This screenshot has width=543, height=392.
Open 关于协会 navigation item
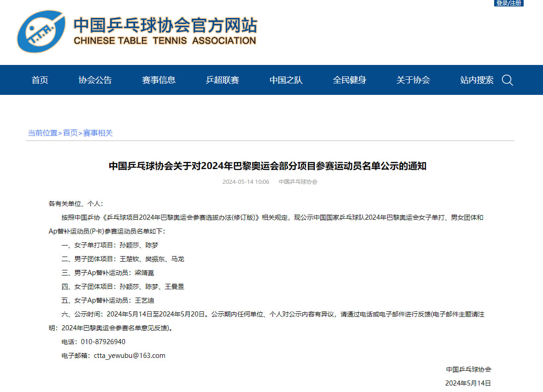pyautogui.click(x=413, y=80)
